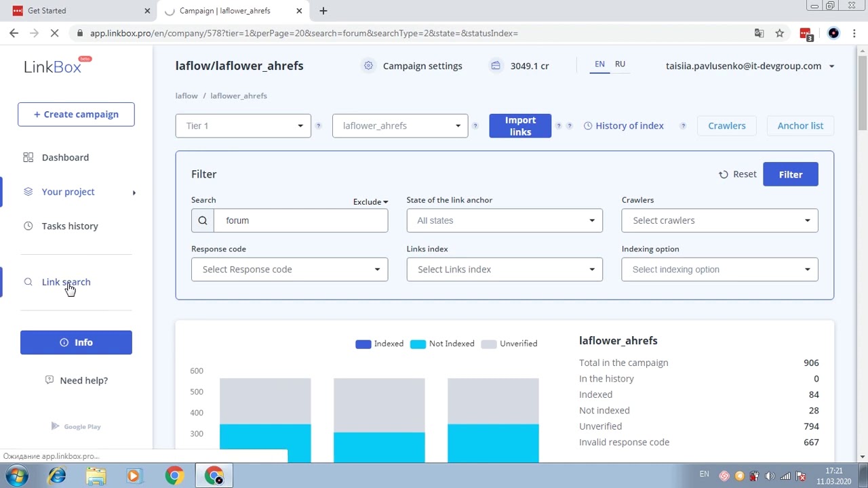This screenshot has height=488, width=868.
Task: Open Tier 1 dropdown
Action: click(243, 126)
